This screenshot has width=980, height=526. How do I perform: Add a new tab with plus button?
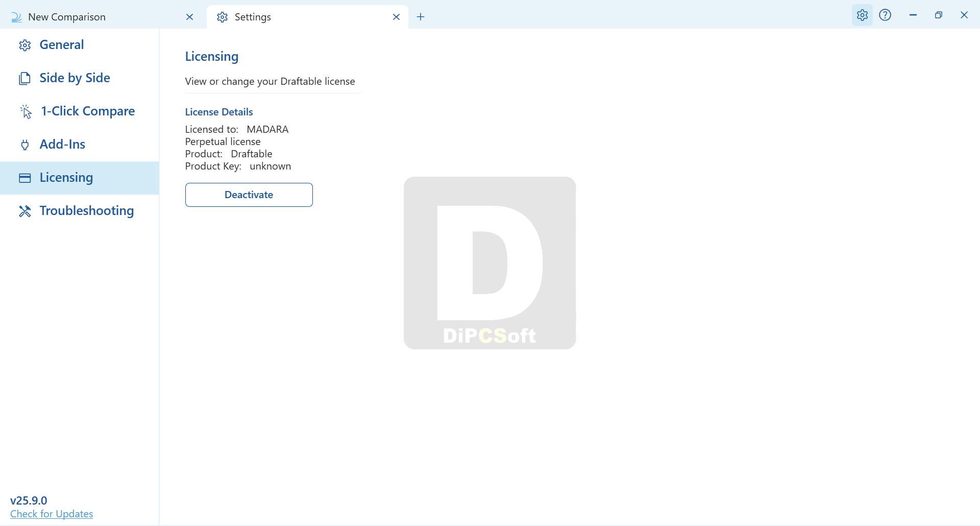click(421, 17)
